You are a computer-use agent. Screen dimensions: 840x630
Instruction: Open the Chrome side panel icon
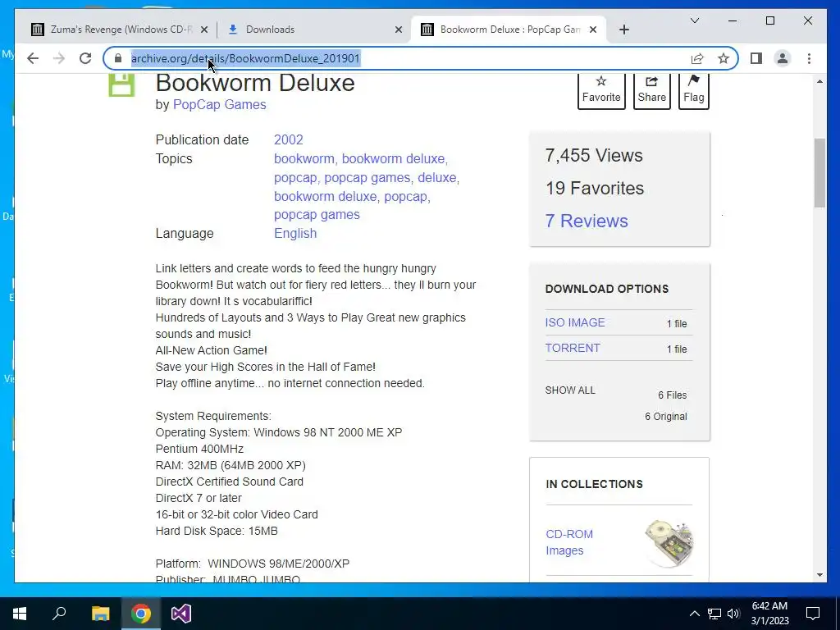click(x=756, y=58)
